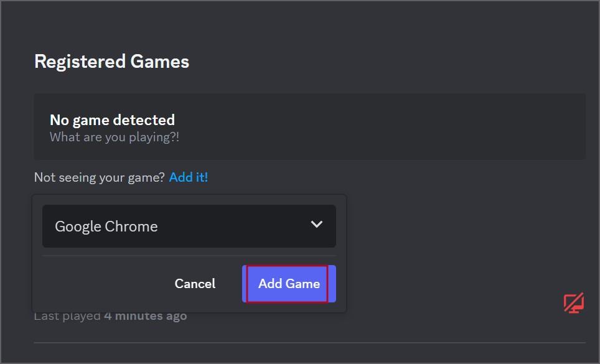Click the 'What are you playing?!' subtitle
Image resolution: width=600 pixels, height=364 pixels.
click(x=115, y=137)
